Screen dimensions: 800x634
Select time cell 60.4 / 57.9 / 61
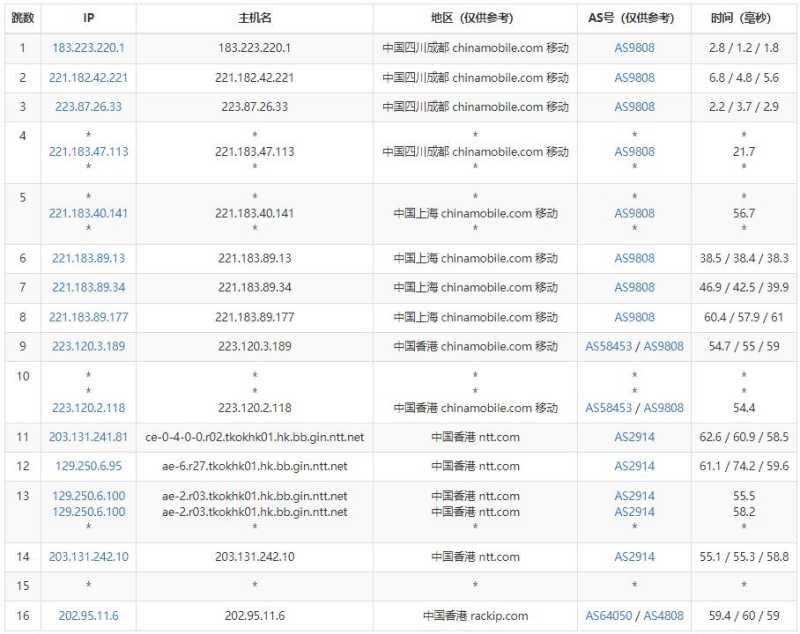click(744, 317)
